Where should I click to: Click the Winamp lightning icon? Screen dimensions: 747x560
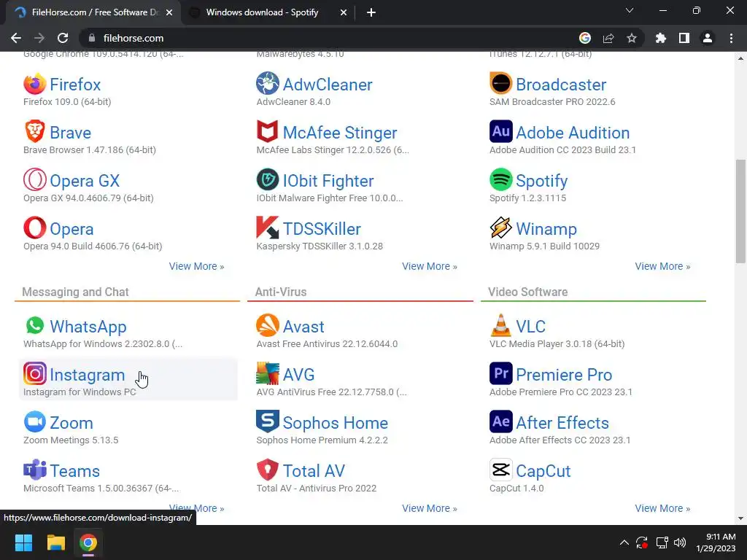[500, 227]
